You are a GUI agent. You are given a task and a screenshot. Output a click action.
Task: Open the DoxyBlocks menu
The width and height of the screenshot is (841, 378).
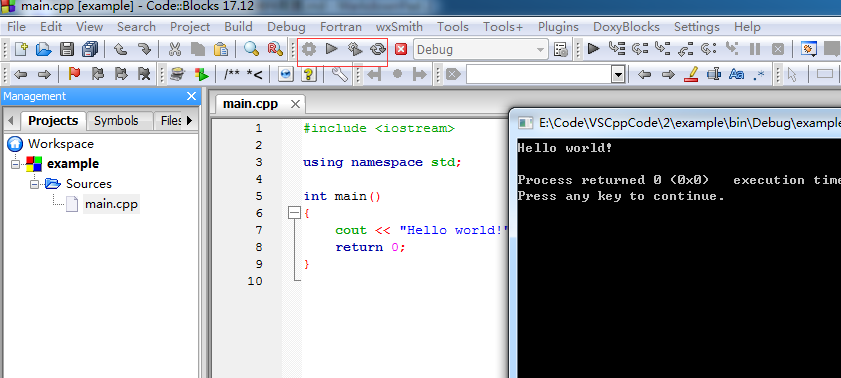coord(626,27)
